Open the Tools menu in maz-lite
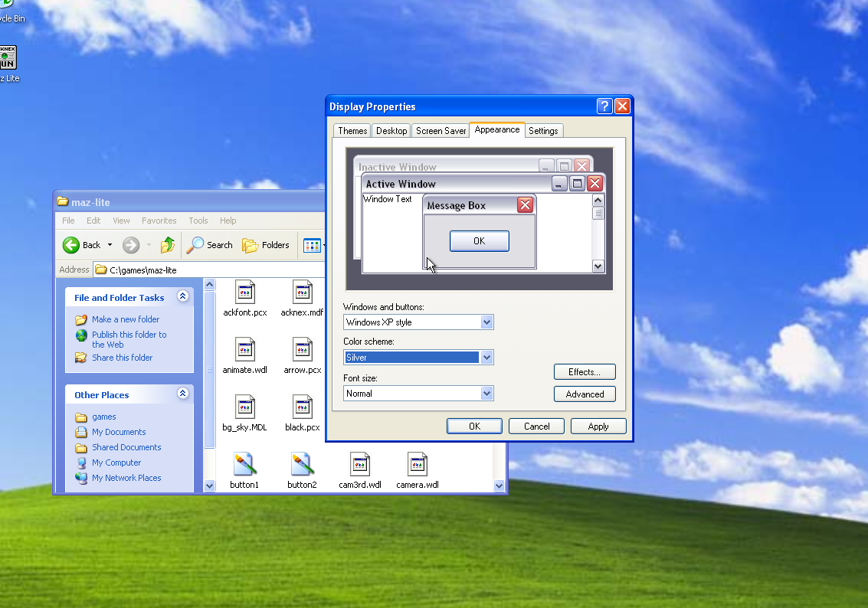Image resolution: width=868 pixels, height=608 pixels. coord(198,221)
